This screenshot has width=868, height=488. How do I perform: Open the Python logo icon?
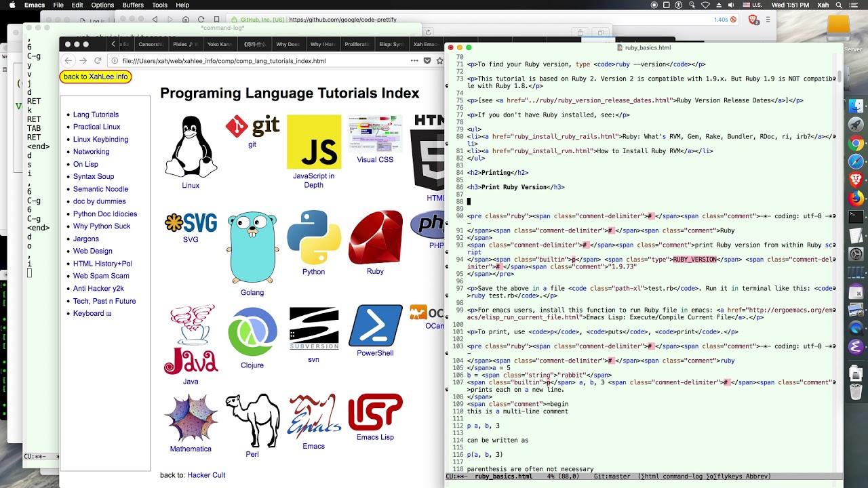314,237
